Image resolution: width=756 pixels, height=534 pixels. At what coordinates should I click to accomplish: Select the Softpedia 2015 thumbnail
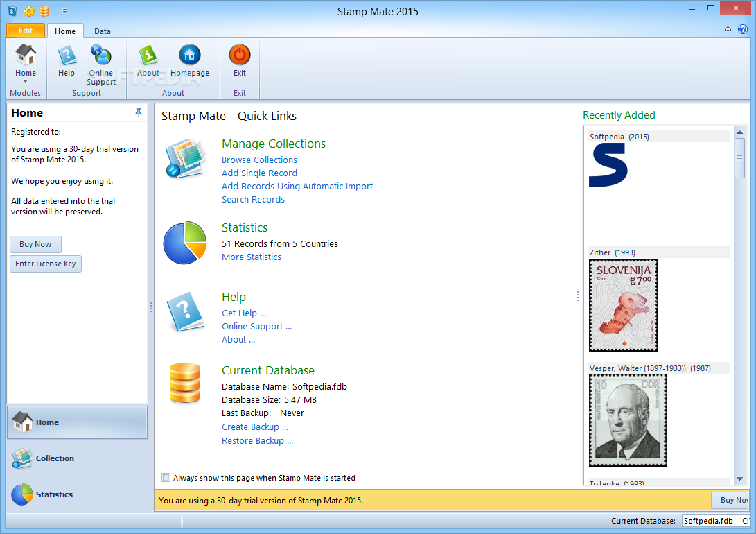(608, 165)
